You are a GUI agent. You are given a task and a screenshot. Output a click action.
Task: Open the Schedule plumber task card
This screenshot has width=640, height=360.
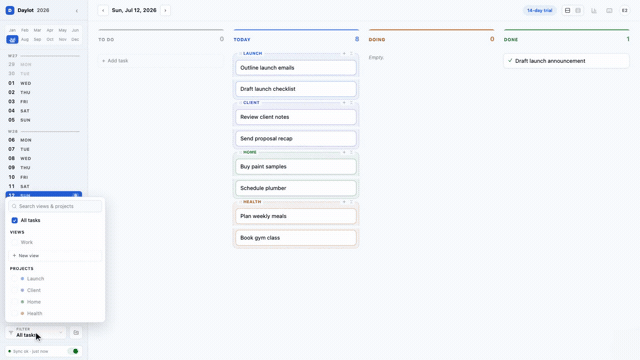(296, 188)
